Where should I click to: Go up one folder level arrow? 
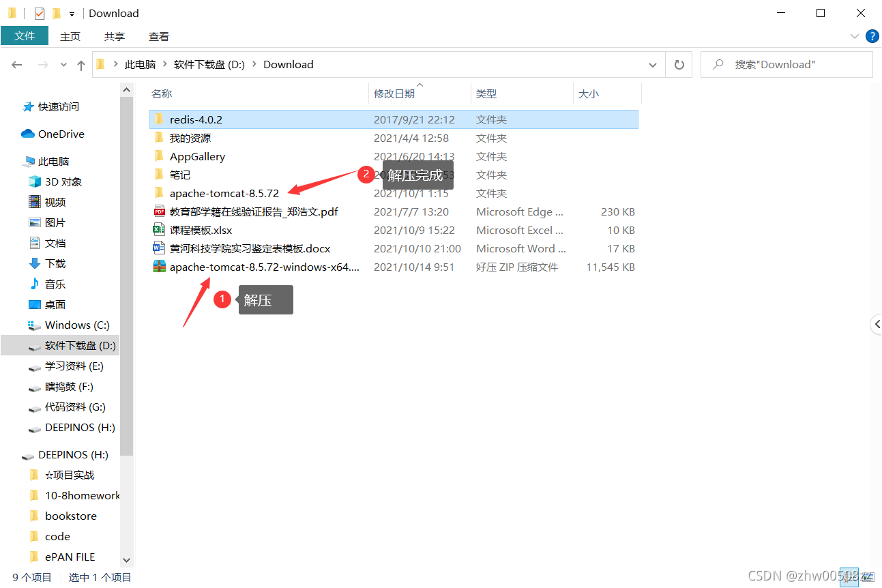point(81,65)
